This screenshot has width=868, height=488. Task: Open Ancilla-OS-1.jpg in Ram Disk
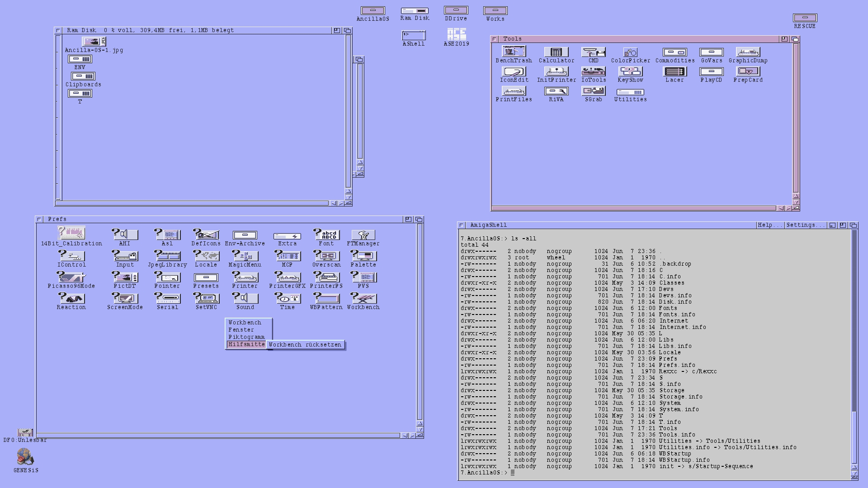(x=94, y=42)
